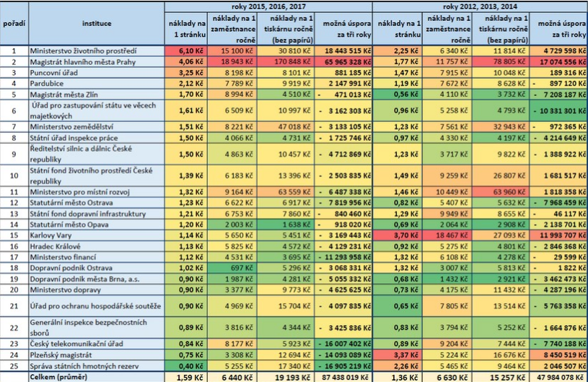
Task: Select the '18 443 515 Kč' savings cell
Action: (x=343, y=51)
